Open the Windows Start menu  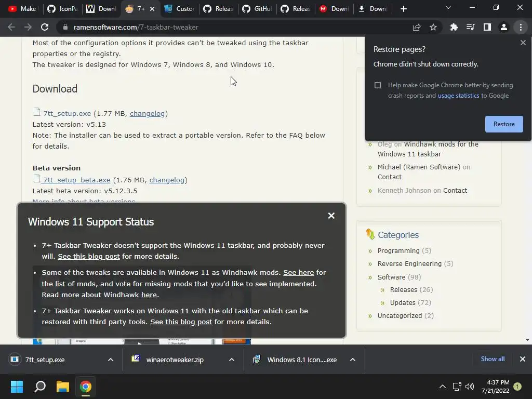tap(17, 387)
